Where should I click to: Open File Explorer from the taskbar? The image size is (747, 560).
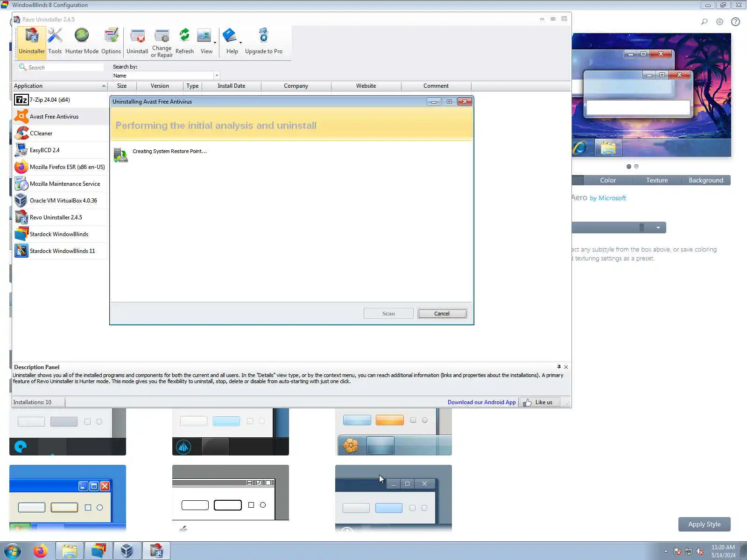[70, 551]
